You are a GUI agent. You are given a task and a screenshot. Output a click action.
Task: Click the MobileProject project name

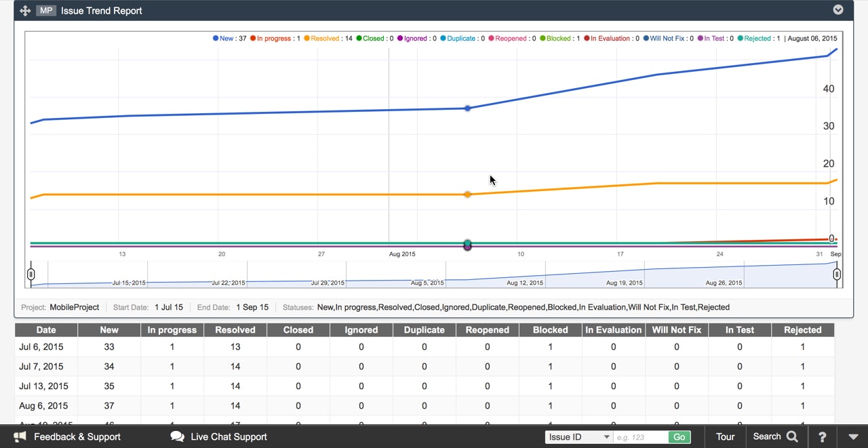75,307
